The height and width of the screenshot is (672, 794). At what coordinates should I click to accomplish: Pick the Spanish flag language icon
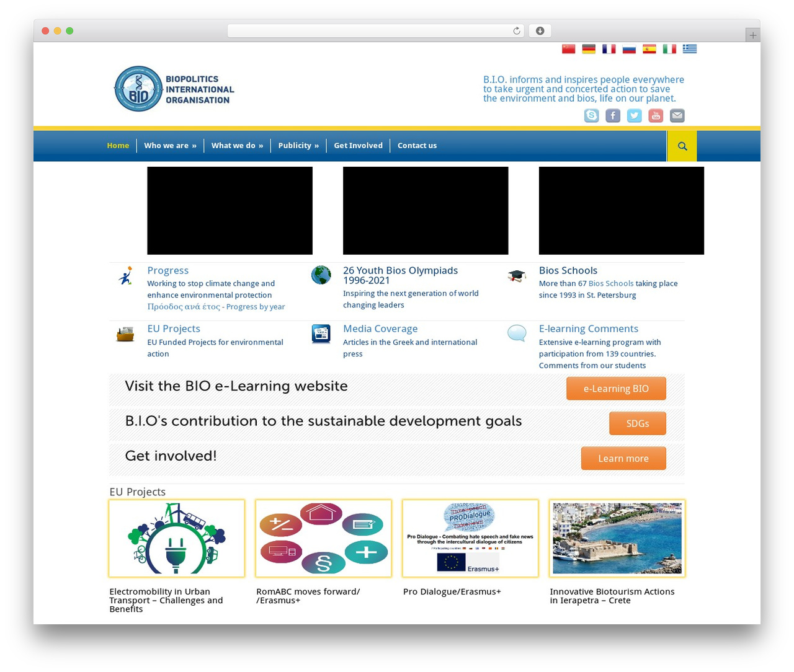click(649, 49)
